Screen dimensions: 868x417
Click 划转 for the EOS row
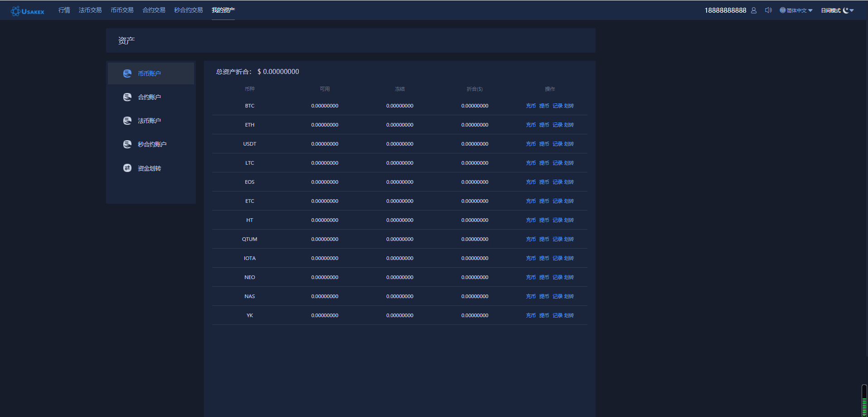click(569, 182)
